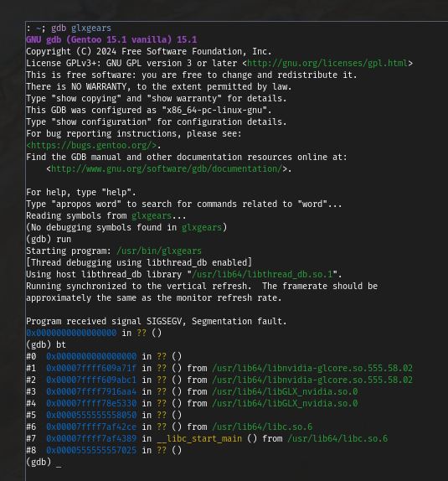Click libnvidia-glcore path in frame #2
The width and height of the screenshot is (448, 481).
(312, 380)
